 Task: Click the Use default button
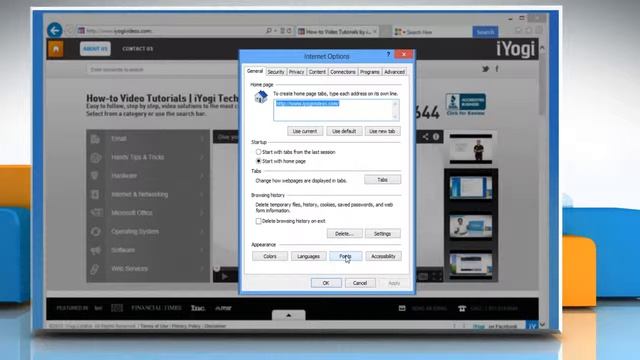[x=344, y=131]
